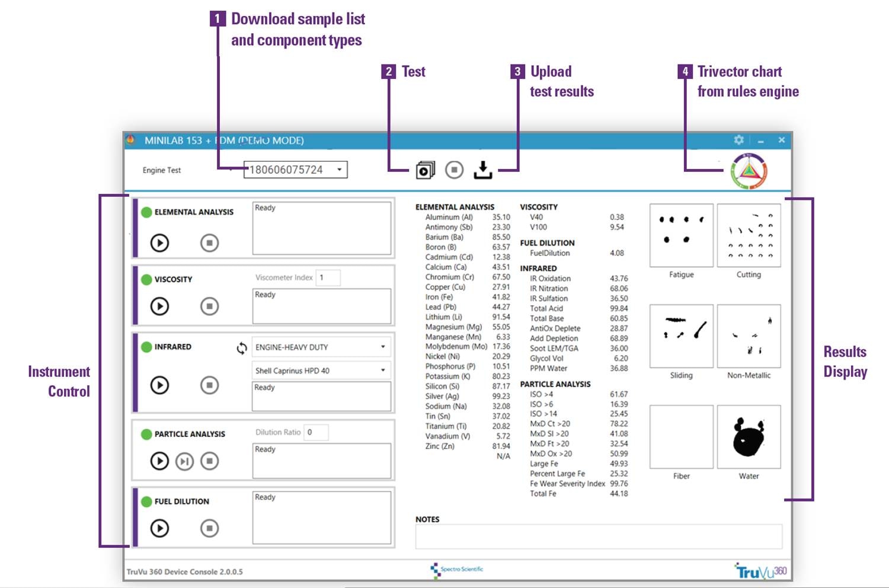Screen dimensions: 889x588
Task: Open the Sliding particle thumbnail
Action: point(682,336)
